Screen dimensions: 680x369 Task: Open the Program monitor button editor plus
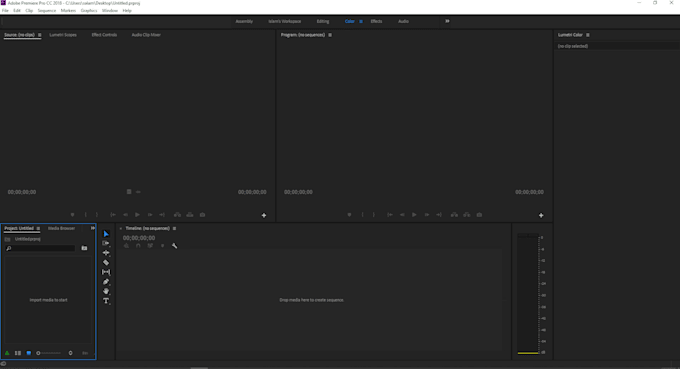click(541, 215)
